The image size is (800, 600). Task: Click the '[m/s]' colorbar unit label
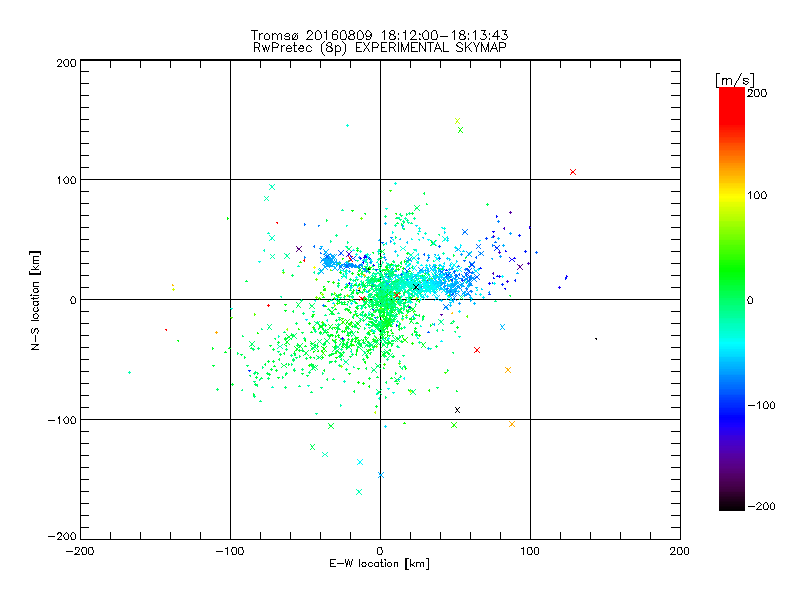pyautogui.click(x=735, y=80)
